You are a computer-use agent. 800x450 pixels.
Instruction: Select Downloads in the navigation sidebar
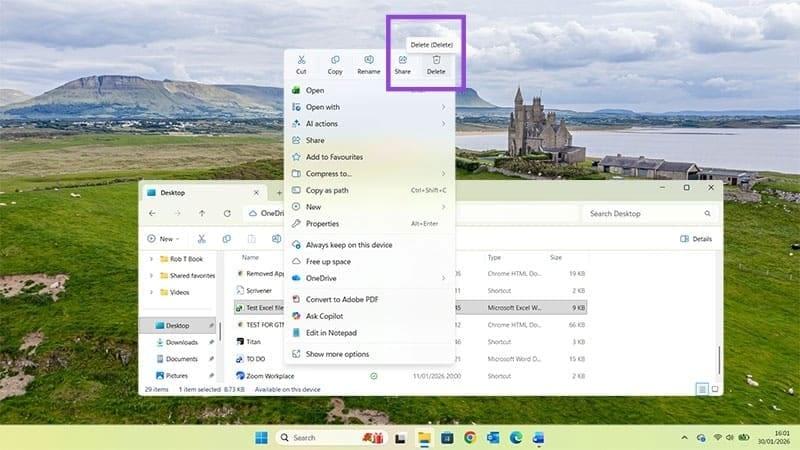click(181, 342)
